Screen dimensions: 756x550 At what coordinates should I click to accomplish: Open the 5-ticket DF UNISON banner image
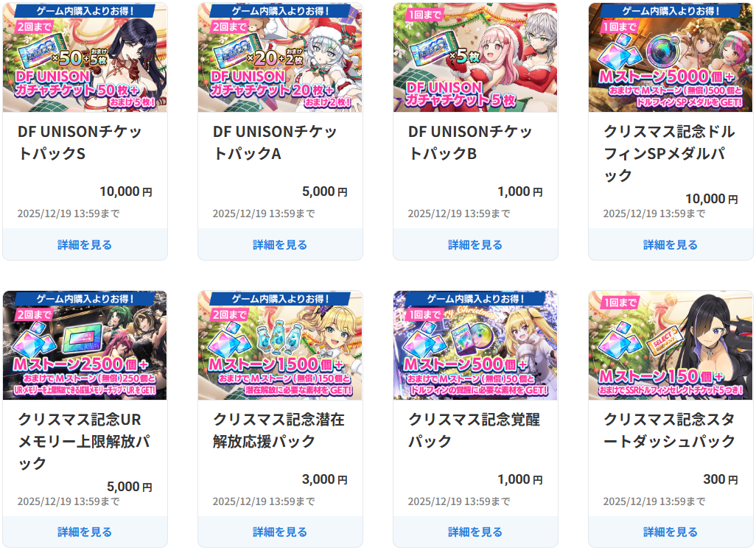point(475,57)
